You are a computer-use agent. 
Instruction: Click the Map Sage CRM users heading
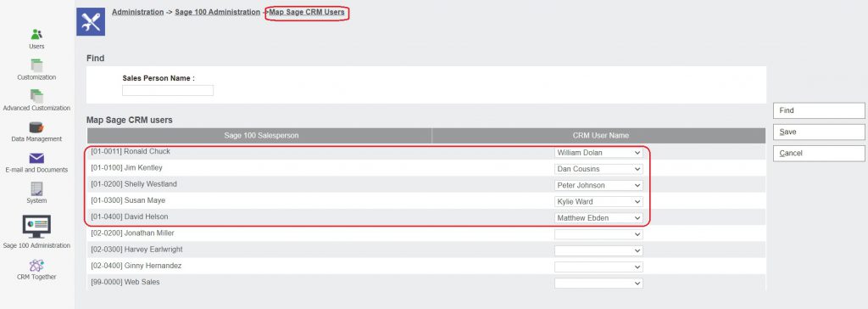tap(130, 120)
